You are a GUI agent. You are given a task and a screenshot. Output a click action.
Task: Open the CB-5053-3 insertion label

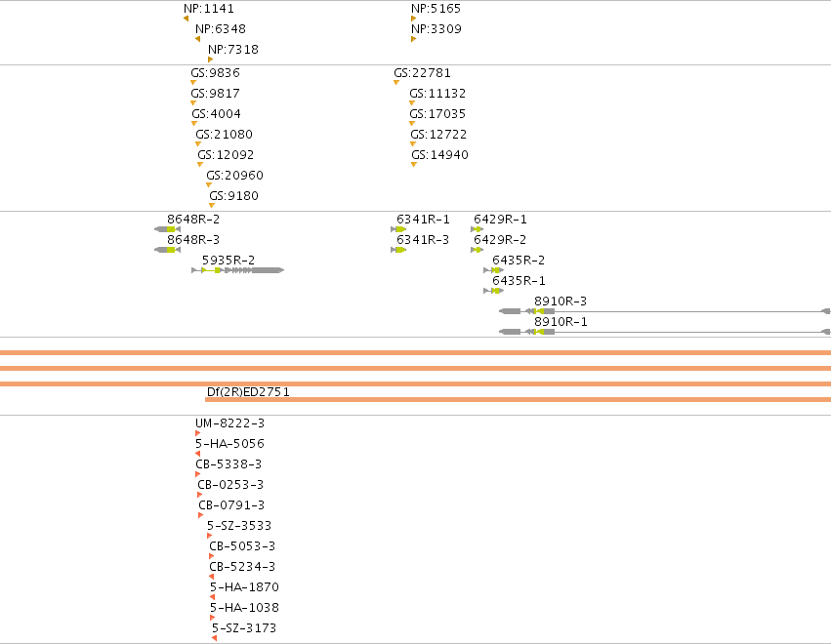[242, 546]
